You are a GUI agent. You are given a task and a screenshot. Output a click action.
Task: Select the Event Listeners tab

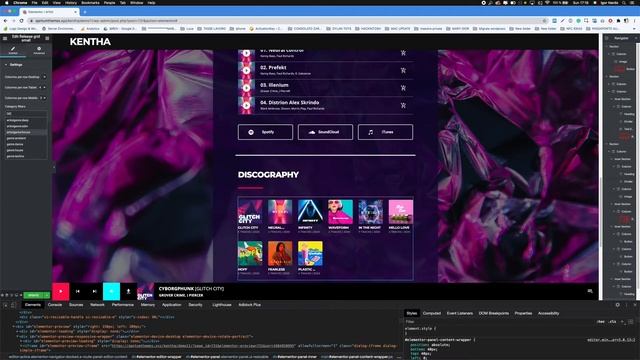pos(460,313)
